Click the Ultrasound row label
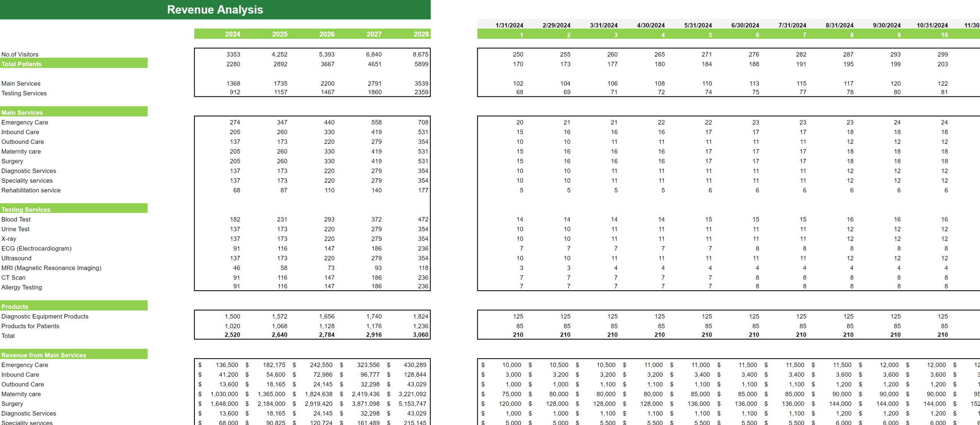The width and height of the screenshot is (980, 425). (x=16, y=258)
